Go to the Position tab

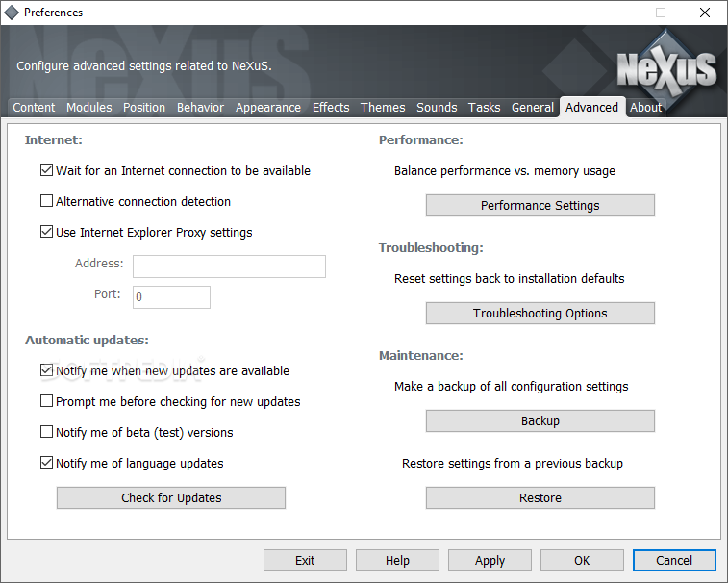coord(144,108)
